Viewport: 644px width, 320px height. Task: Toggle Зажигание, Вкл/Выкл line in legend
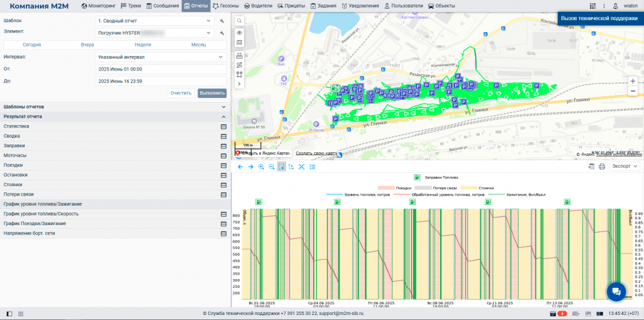pos(516,194)
